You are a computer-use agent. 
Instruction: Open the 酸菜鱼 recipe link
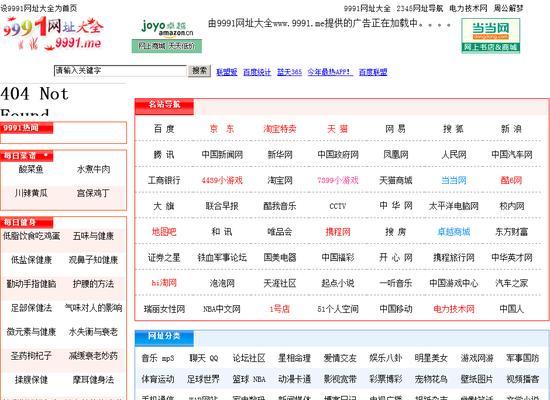(x=31, y=169)
